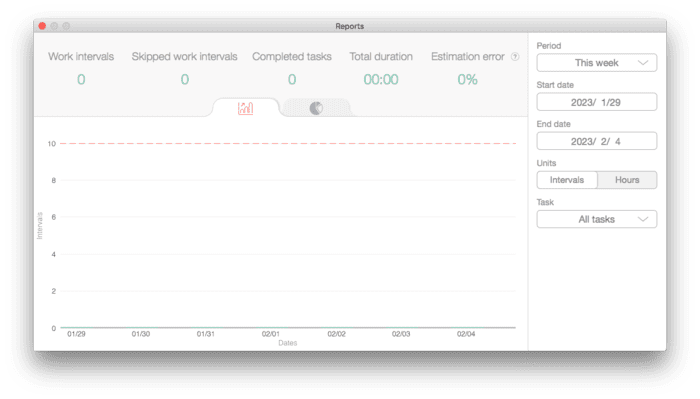Click the 02/03 date label on chart
Screen dimensions: 700x399
401,334
